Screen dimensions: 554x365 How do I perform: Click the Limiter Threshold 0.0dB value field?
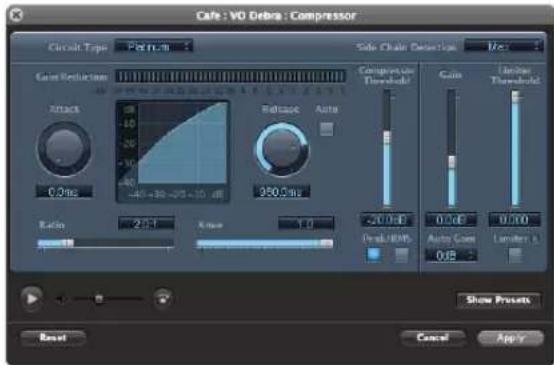pos(514,220)
